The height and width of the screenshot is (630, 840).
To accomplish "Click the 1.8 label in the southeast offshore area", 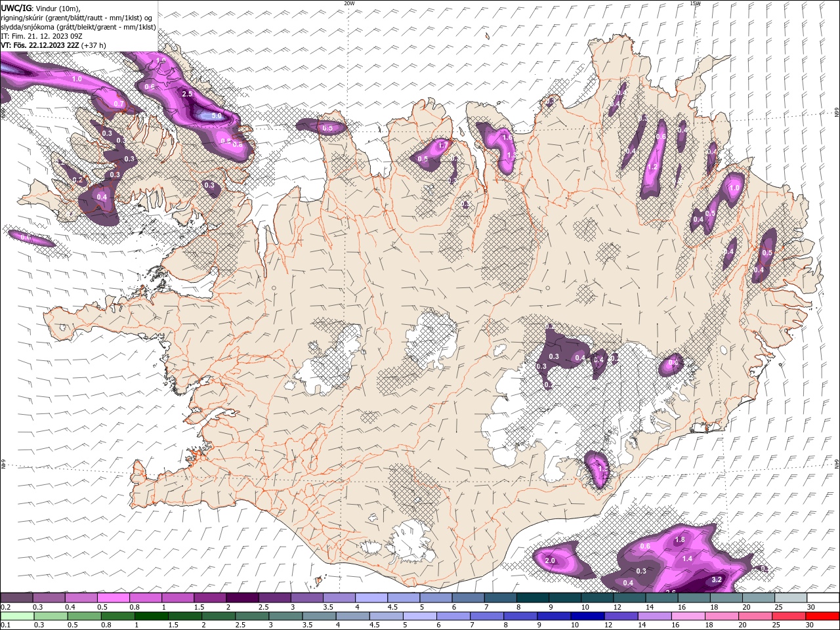I will click(680, 539).
